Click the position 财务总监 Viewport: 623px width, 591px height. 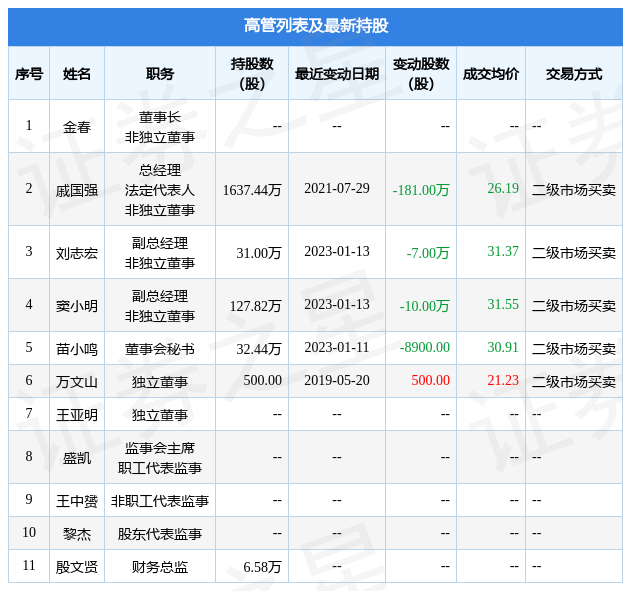[x=160, y=567]
